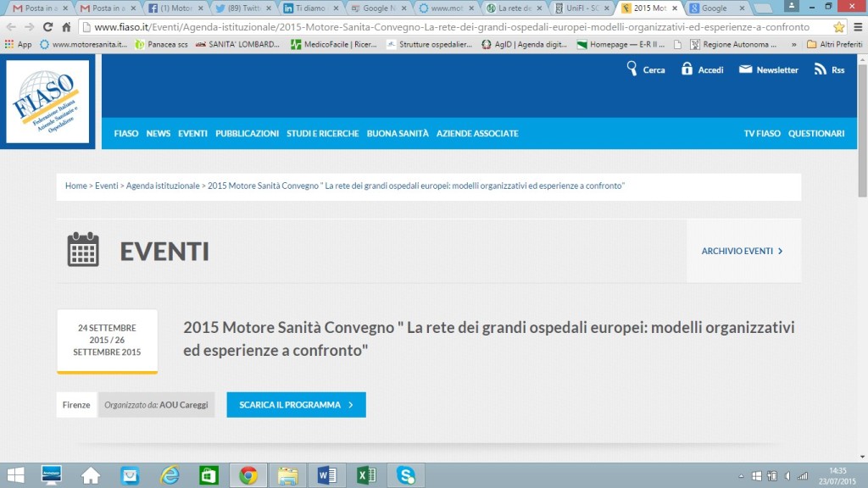
Task: Expand the bookmarks overflow chevron
Action: [x=793, y=44]
